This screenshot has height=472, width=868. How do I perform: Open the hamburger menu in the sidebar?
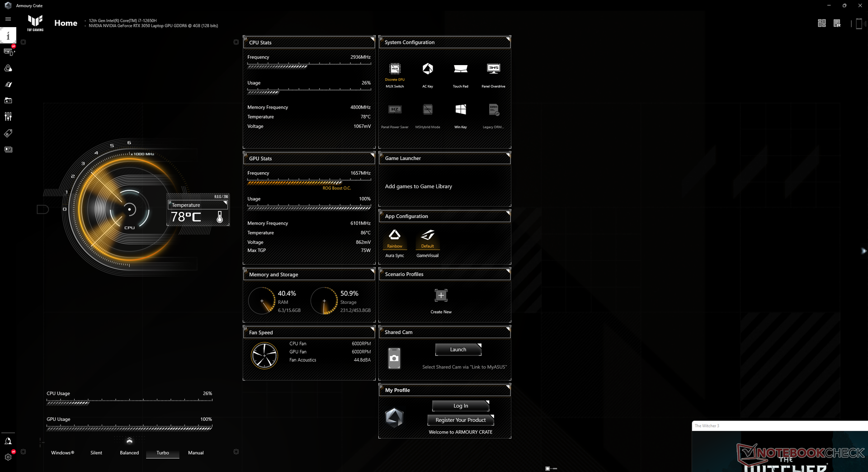pos(8,19)
